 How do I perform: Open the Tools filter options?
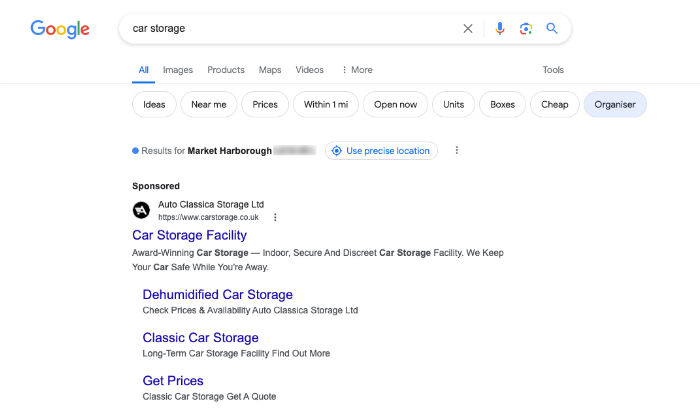(x=553, y=70)
